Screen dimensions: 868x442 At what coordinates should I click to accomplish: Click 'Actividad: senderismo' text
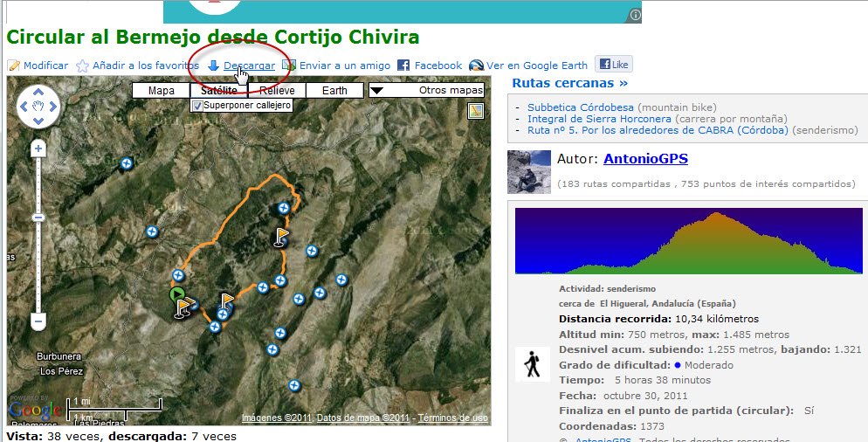coord(607,288)
